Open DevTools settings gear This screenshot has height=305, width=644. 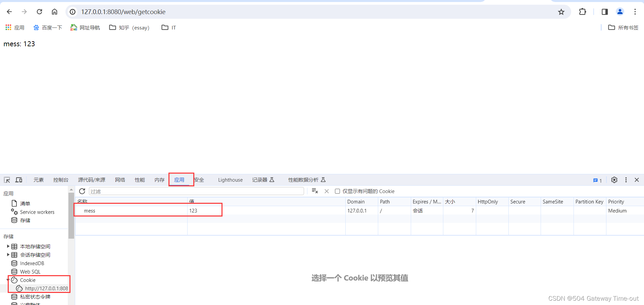(x=614, y=180)
